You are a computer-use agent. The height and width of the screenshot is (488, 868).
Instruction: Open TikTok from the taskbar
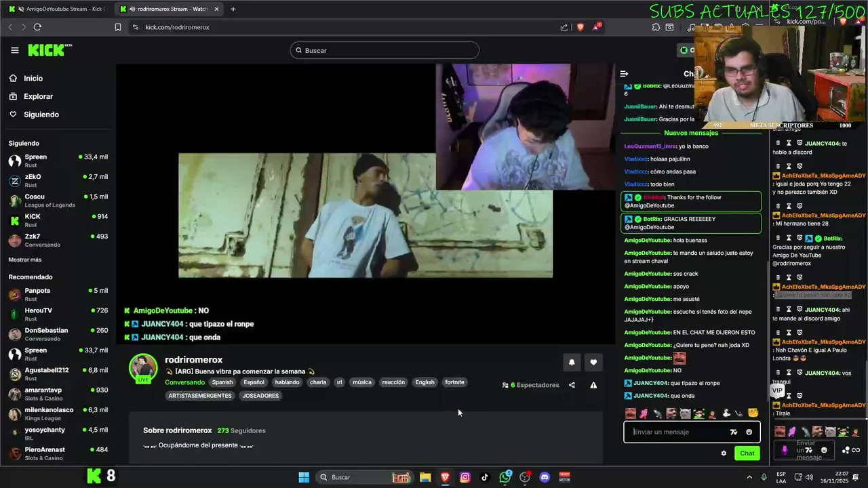[485, 477]
